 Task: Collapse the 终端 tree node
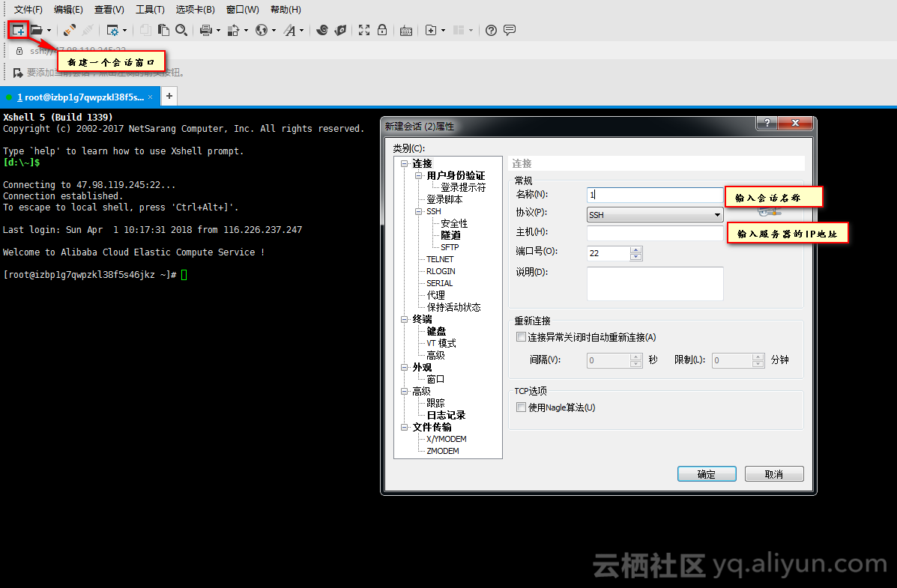(x=405, y=319)
